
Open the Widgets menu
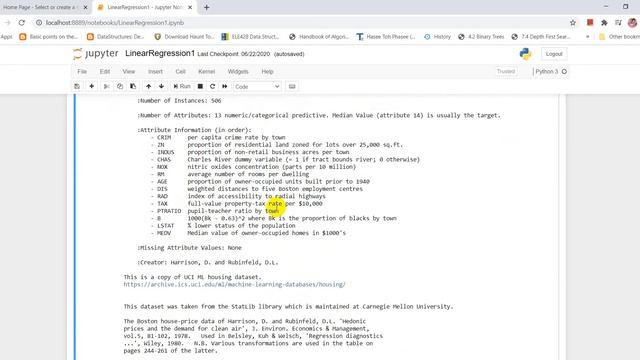point(238,71)
